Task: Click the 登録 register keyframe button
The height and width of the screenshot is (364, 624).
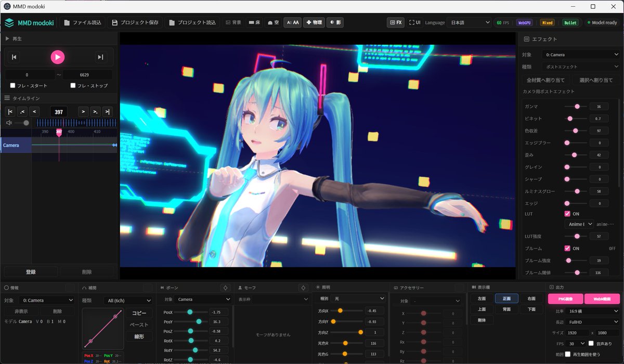Action: click(30, 272)
